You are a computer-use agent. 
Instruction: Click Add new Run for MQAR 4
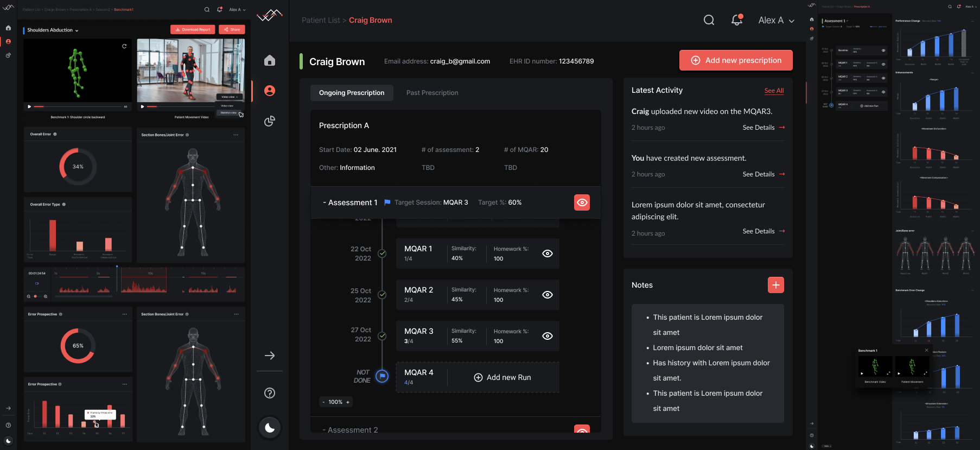coord(502,377)
